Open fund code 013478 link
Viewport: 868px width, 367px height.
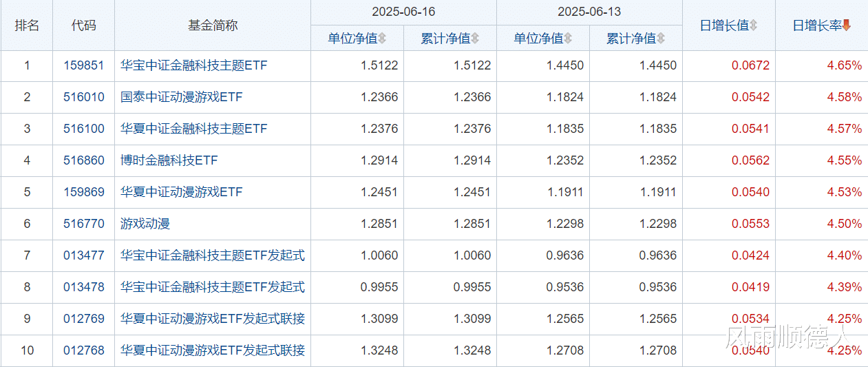point(84,287)
